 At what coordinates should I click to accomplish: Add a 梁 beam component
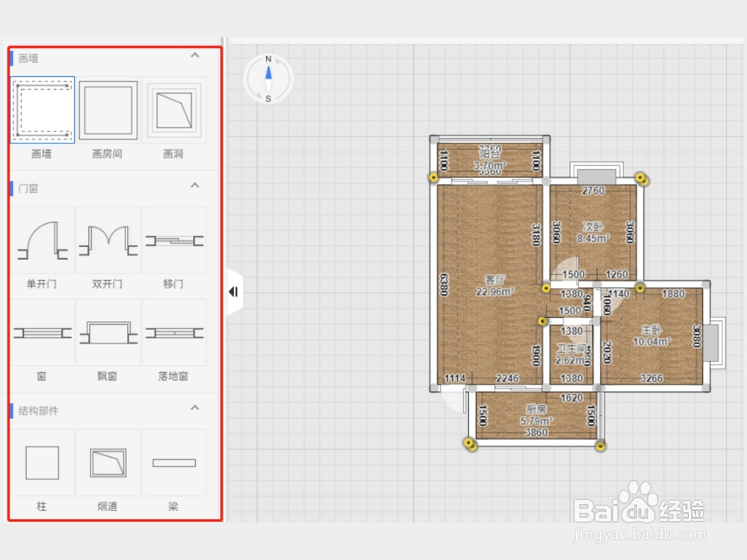pos(174,462)
